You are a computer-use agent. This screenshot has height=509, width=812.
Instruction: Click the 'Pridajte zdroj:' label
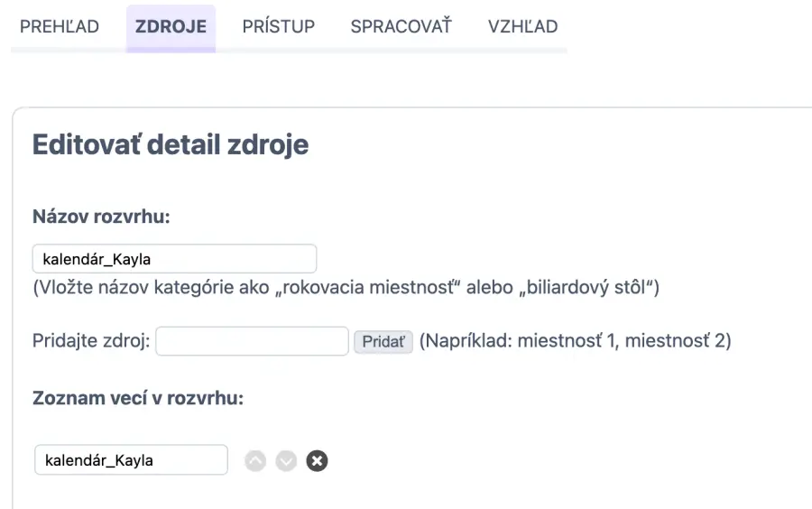point(92,342)
